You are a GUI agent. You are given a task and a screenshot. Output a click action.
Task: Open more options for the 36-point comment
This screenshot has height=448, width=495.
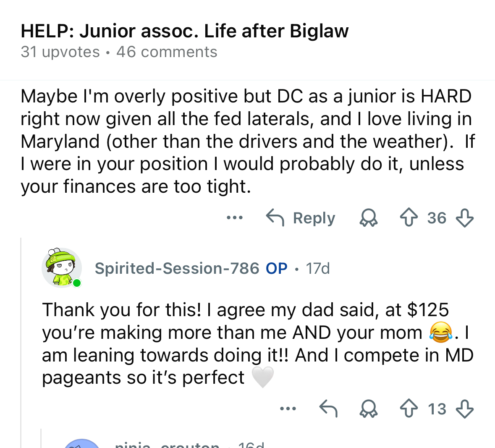pyautogui.click(x=234, y=218)
